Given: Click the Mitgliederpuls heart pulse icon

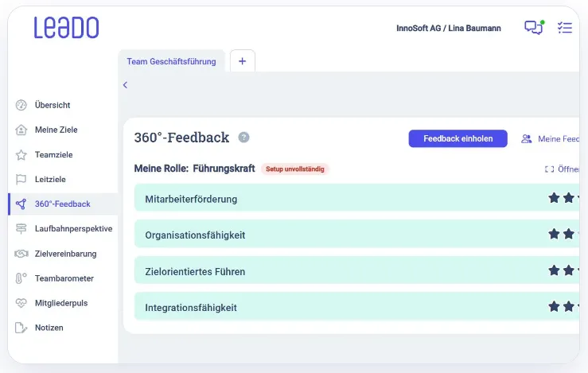Looking at the screenshot, I should point(21,303).
